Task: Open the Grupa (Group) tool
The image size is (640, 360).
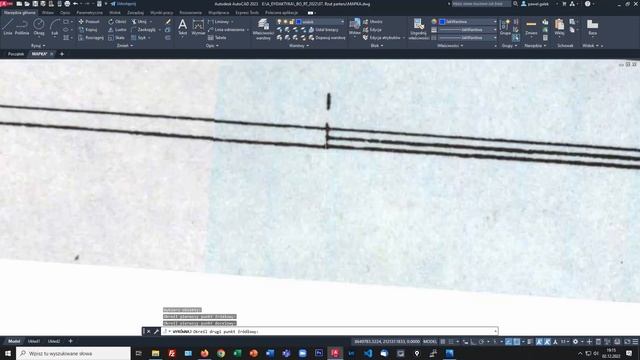Action: pyautogui.click(x=505, y=27)
